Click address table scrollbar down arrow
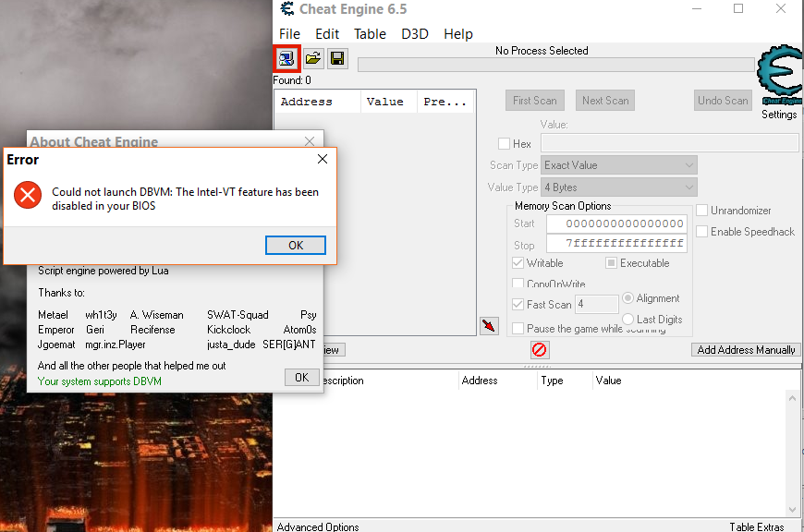 coord(792,510)
